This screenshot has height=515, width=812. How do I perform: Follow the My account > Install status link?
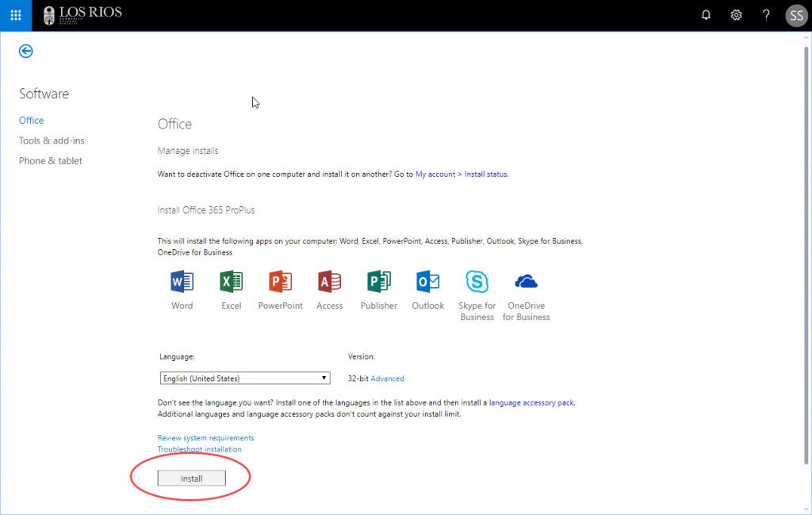pyautogui.click(x=462, y=174)
